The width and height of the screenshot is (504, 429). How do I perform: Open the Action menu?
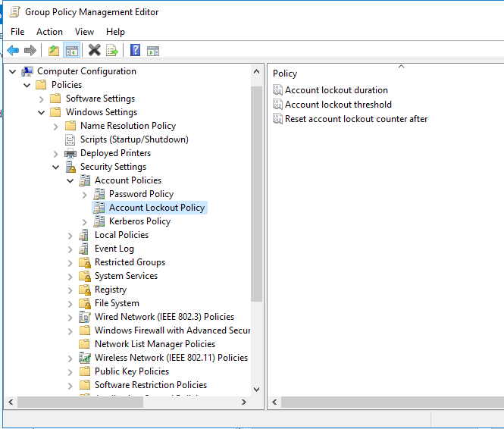(49, 32)
